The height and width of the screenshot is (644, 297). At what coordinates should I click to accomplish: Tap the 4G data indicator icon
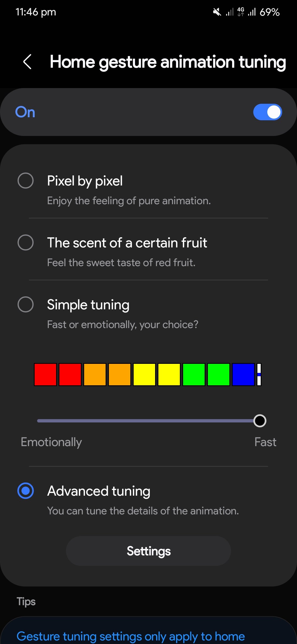241,12
